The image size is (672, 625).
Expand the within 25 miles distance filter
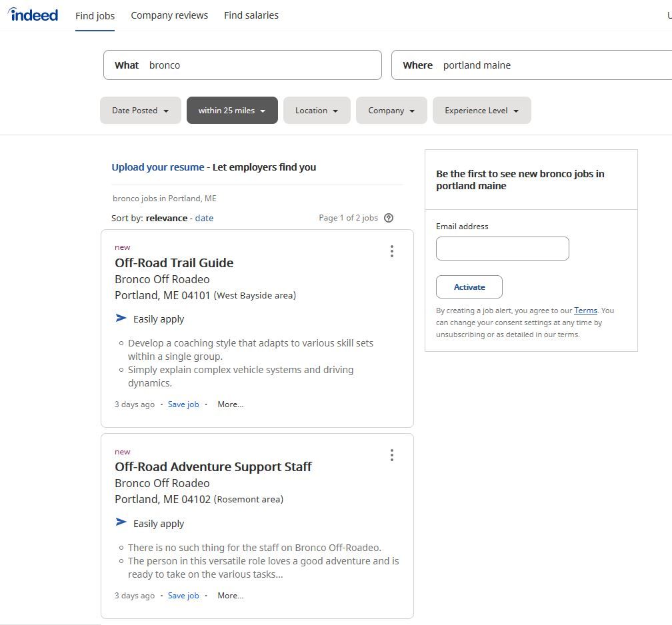[232, 111]
